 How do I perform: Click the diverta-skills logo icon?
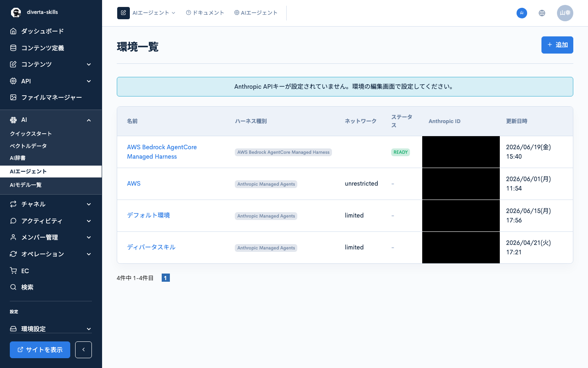click(16, 13)
